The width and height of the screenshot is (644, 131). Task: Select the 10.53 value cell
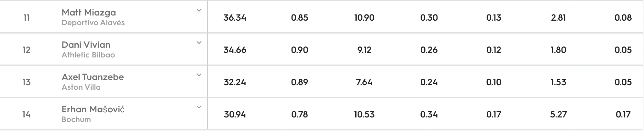click(364, 115)
